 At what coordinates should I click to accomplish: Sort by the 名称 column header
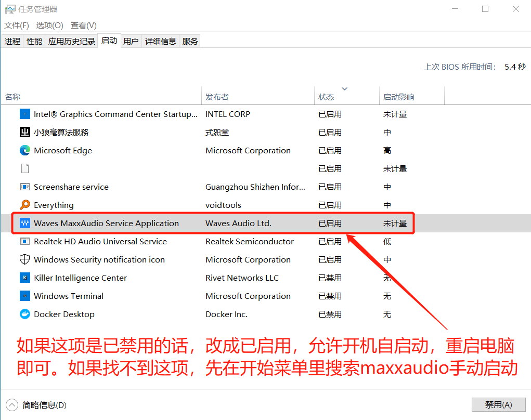(101, 97)
